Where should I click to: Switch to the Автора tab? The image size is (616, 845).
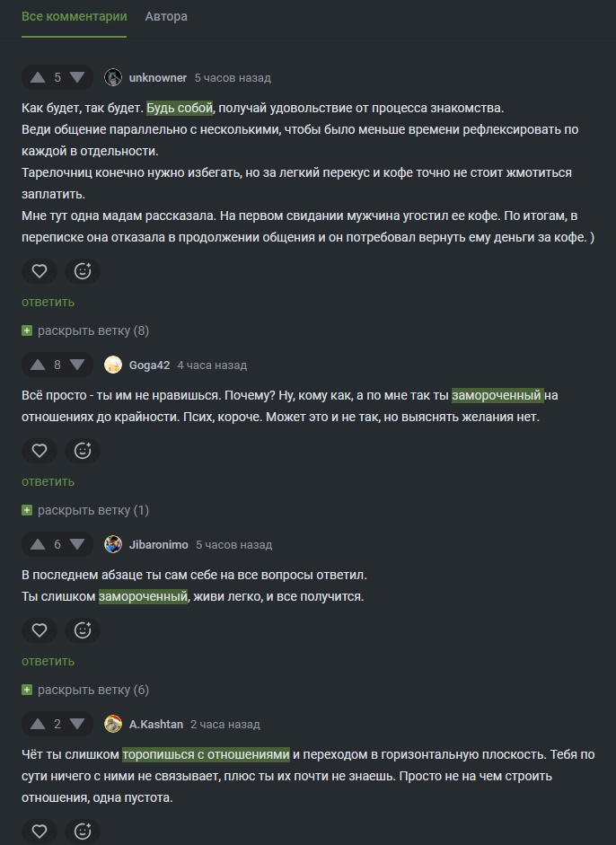(166, 17)
